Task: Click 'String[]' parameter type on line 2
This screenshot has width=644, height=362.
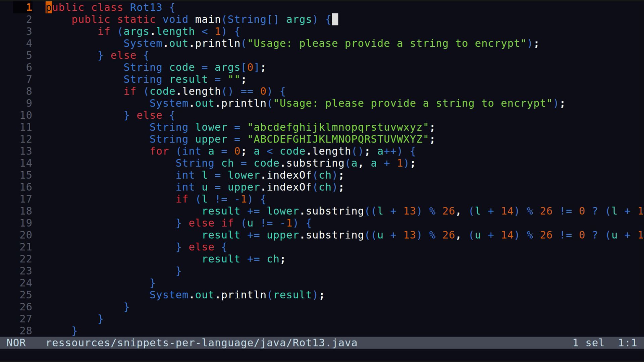Action: [253, 19]
